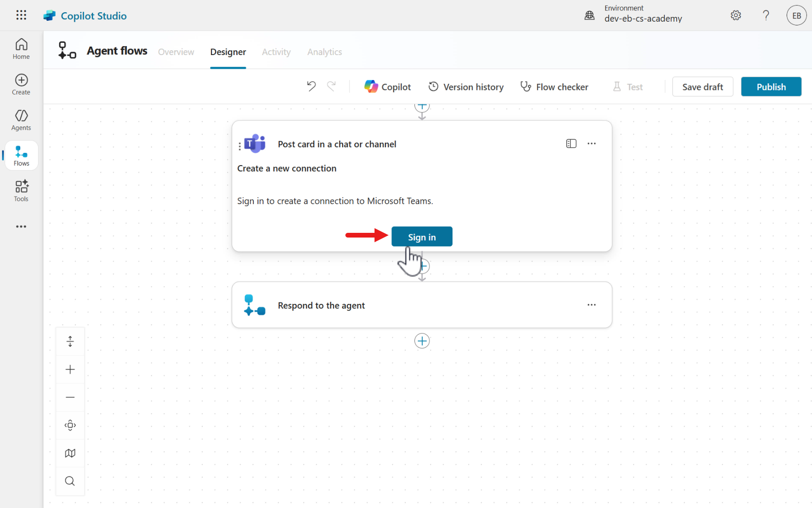Image resolution: width=812 pixels, height=508 pixels.
Task: Click the Sign in button
Action: coord(422,237)
